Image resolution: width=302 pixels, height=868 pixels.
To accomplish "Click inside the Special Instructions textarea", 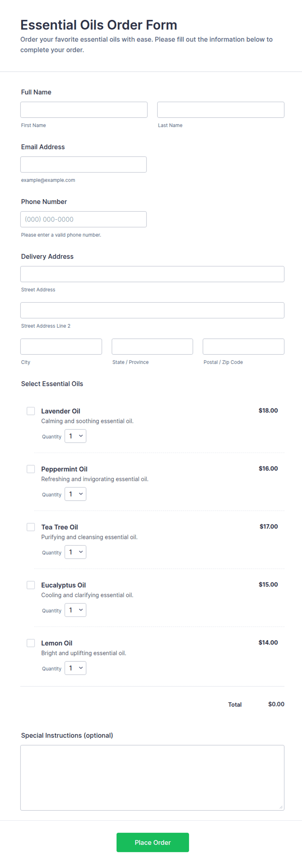I will coord(152,778).
